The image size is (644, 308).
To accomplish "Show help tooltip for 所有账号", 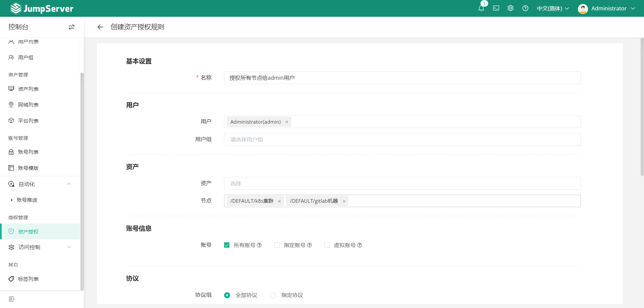I will (259, 245).
